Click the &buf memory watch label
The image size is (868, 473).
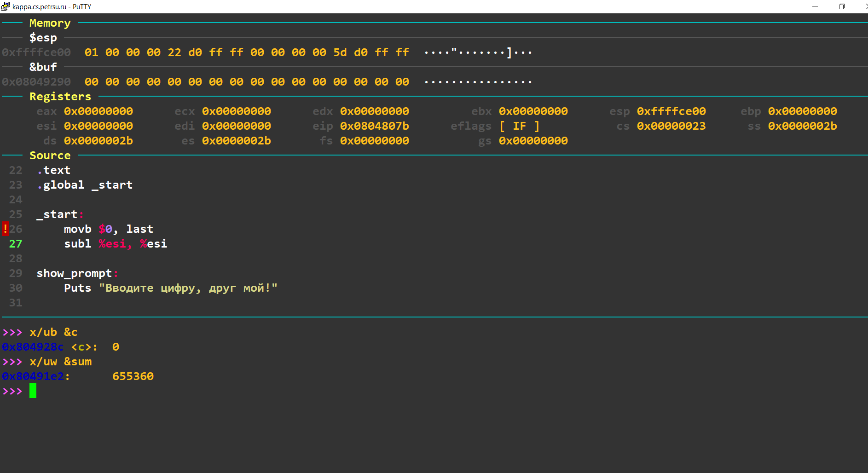click(43, 67)
